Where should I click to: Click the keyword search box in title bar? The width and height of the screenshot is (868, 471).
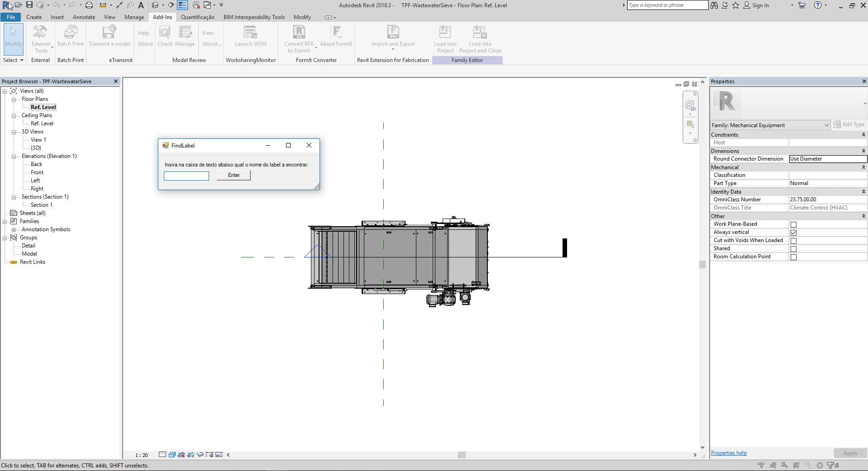point(668,5)
